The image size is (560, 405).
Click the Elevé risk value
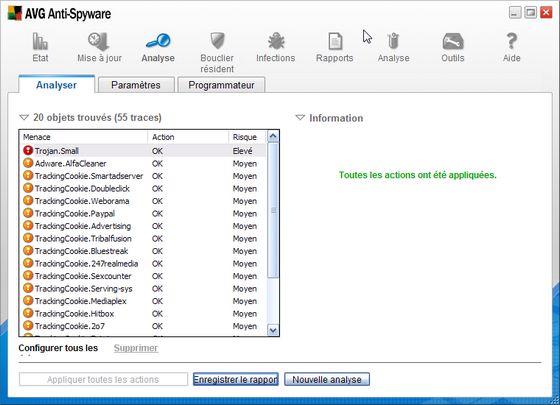[242, 151]
